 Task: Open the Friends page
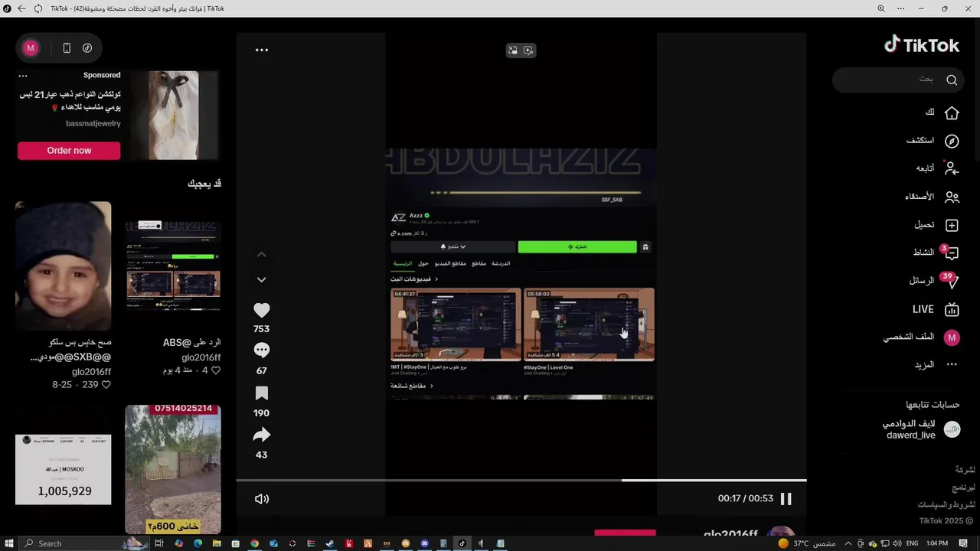click(x=933, y=197)
